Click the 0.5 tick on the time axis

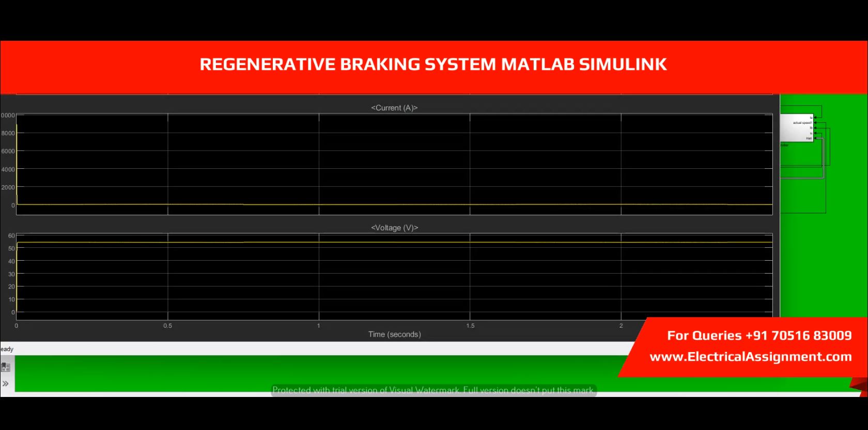pos(167,326)
